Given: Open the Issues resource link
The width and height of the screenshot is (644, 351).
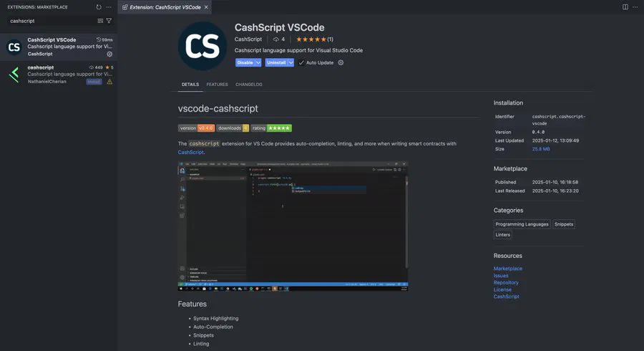Looking at the screenshot, I should click(x=501, y=275).
